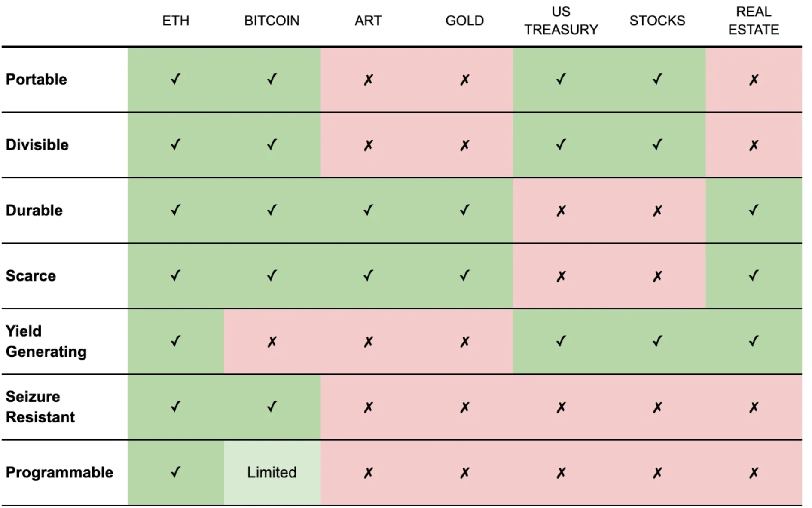Select the US TREASURY column header
The image size is (812, 508).
561,21
